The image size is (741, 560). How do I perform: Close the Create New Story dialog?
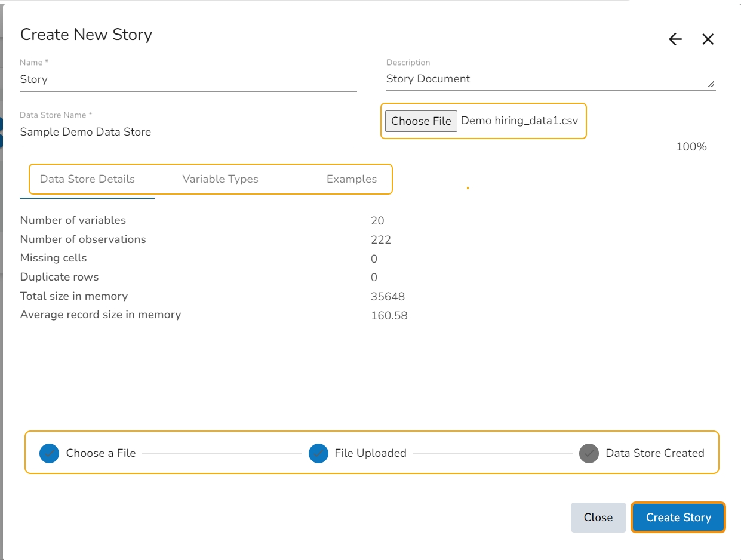click(708, 39)
